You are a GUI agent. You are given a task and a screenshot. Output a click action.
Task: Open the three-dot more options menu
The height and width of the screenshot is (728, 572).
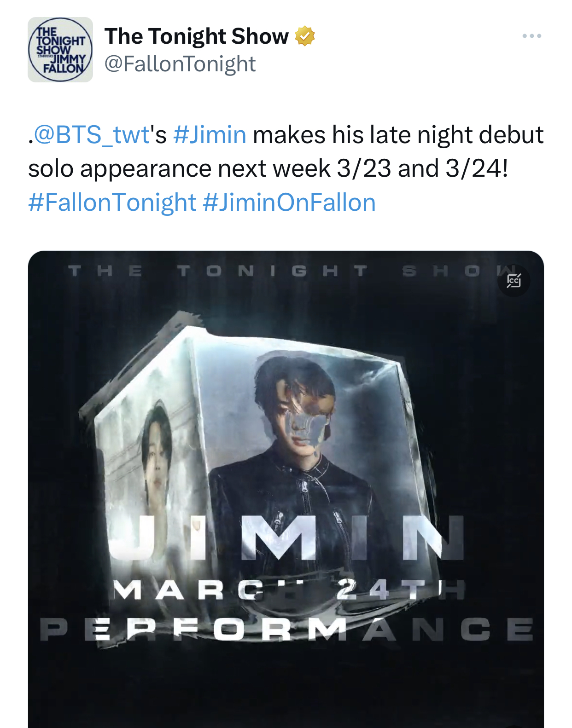[x=531, y=36]
